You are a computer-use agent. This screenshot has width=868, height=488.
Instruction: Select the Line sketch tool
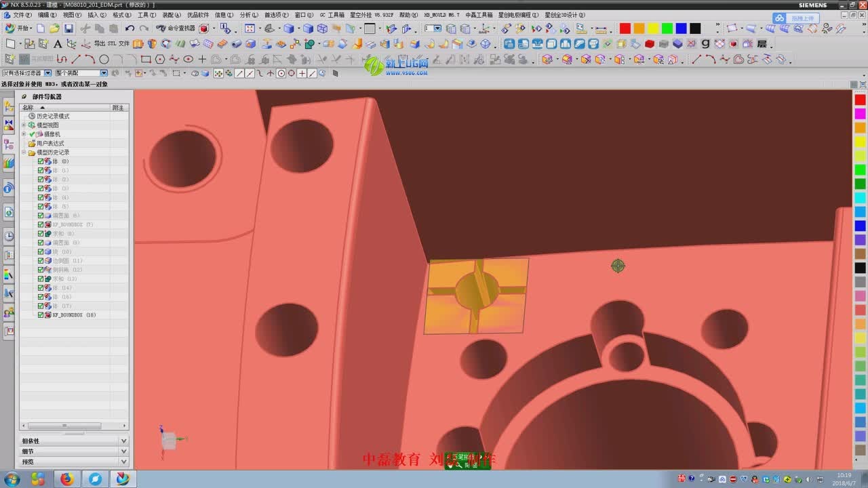(x=76, y=60)
